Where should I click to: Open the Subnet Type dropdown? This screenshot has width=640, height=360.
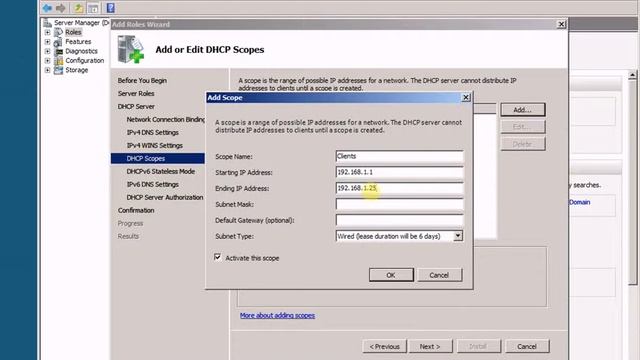click(458, 236)
